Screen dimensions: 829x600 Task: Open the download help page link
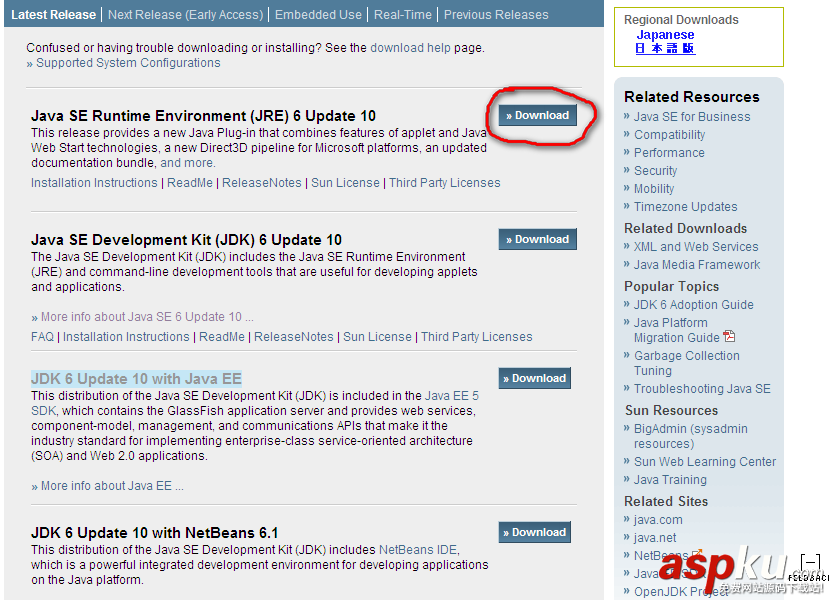pos(410,48)
